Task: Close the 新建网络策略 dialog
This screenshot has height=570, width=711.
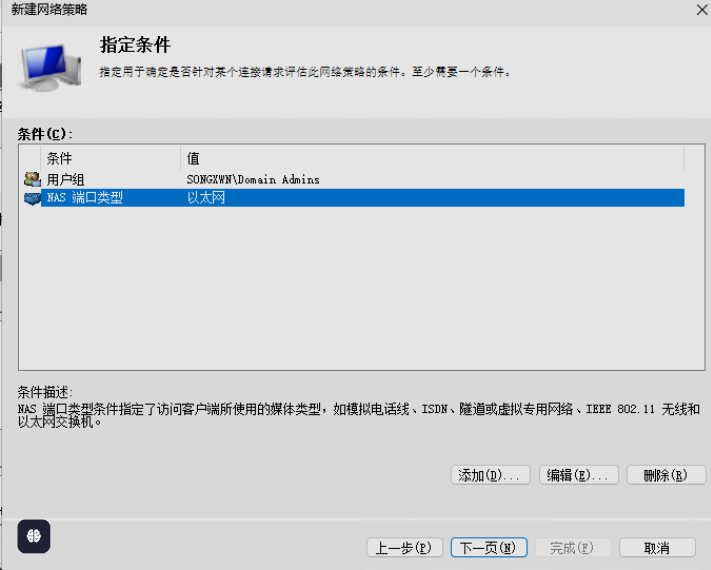Action: (702, 10)
